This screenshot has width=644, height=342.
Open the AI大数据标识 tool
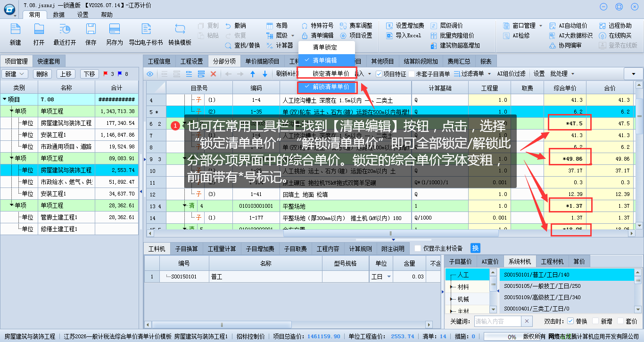[x=571, y=35]
